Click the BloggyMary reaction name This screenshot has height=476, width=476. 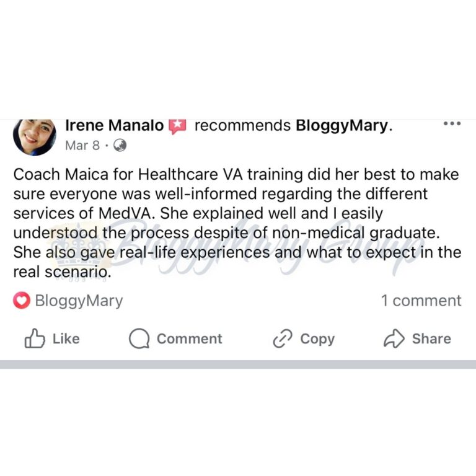[79, 301]
